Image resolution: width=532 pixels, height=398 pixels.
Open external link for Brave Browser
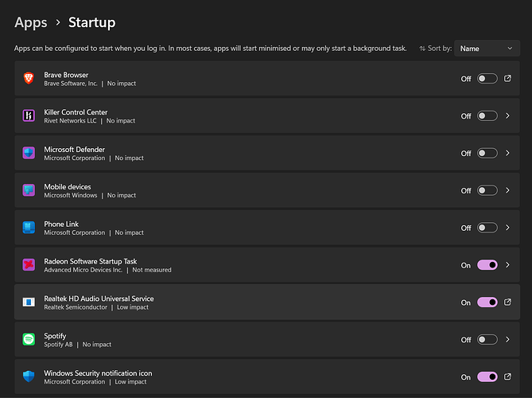507,79
